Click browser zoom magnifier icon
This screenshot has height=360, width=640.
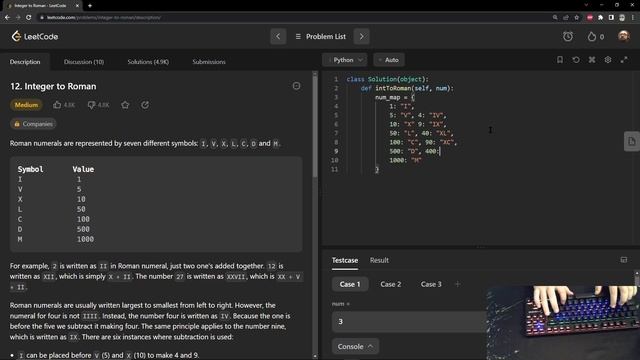pyautogui.click(x=555, y=18)
